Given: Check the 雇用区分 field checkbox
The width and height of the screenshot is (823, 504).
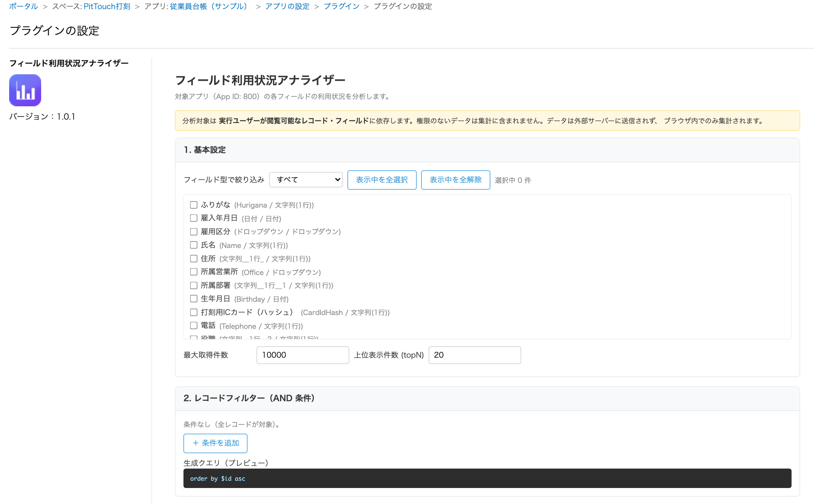Looking at the screenshot, I should (x=194, y=232).
